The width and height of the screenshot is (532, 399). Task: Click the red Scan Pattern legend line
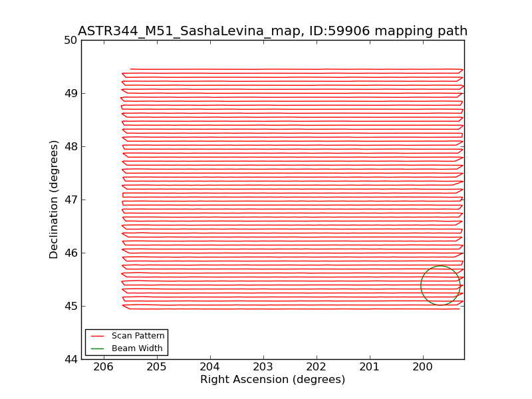[97, 336]
